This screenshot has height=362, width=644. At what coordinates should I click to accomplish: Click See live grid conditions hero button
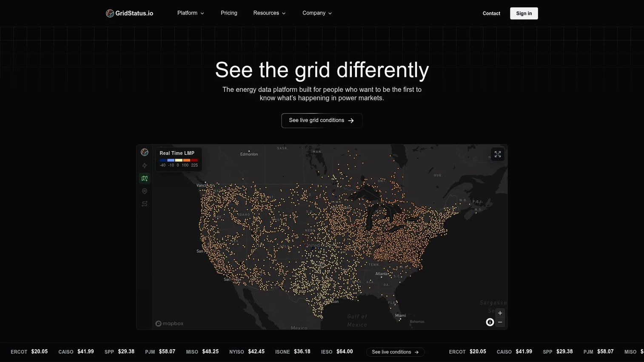point(322,120)
